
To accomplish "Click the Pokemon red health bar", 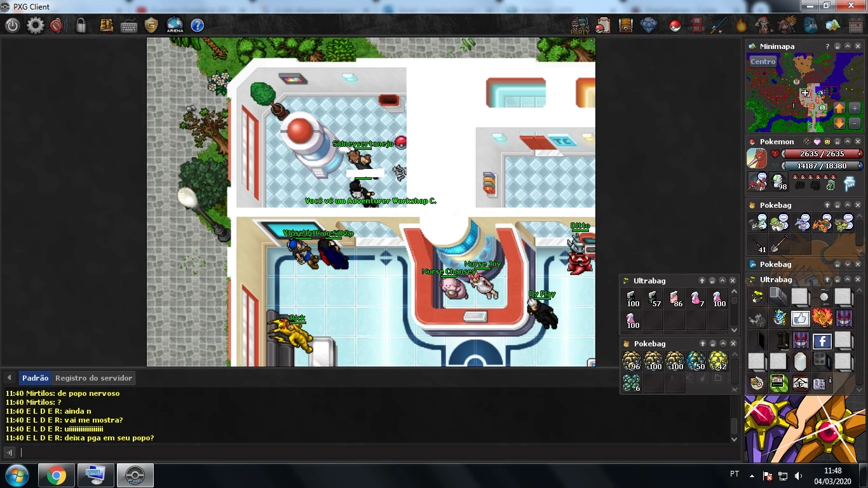I will point(822,154).
